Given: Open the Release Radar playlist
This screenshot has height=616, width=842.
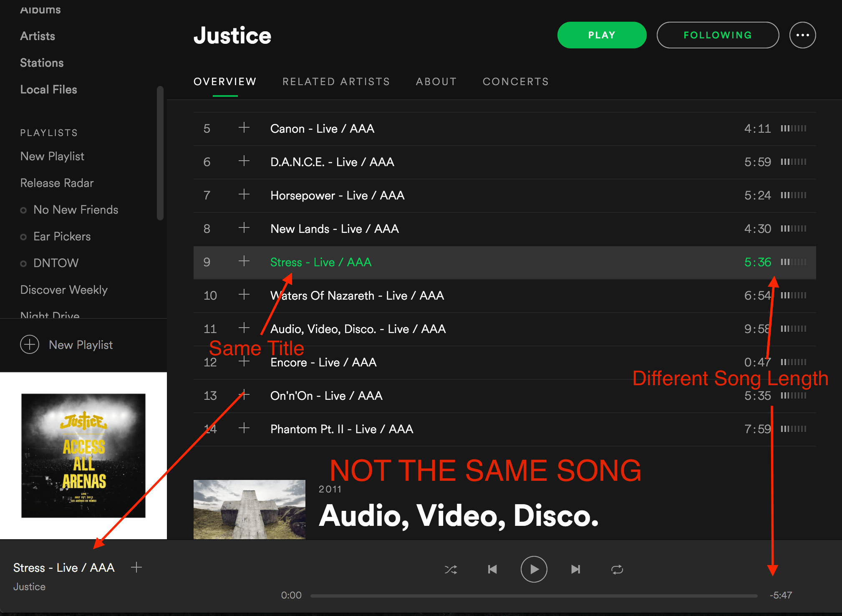Looking at the screenshot, I should (x=57, y=183).
